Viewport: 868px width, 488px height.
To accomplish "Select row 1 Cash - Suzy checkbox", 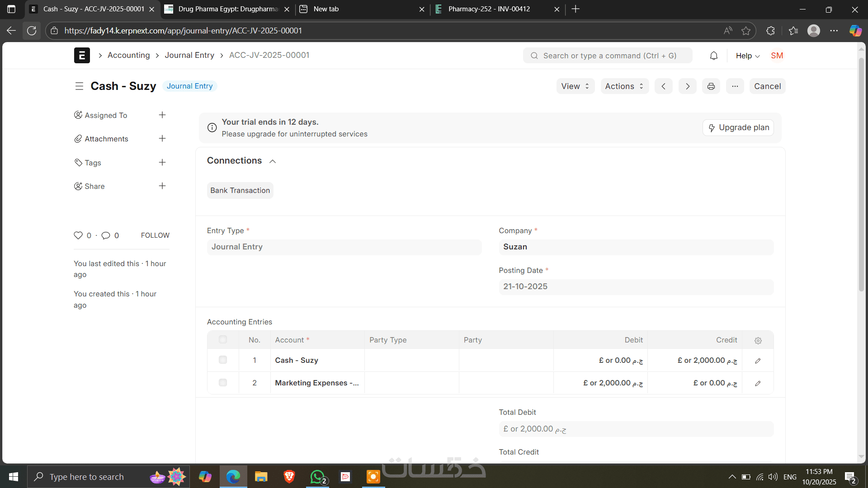I will (223, 360).
